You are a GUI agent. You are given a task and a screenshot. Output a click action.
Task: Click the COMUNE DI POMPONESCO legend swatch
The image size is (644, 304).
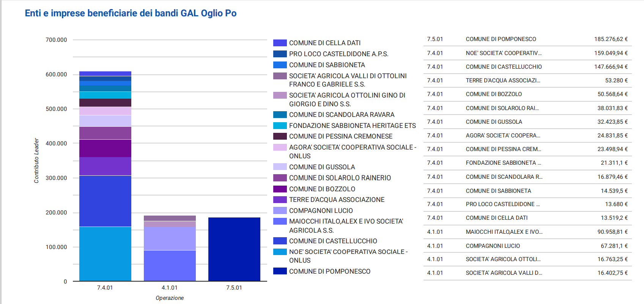[x=280, y=271]
